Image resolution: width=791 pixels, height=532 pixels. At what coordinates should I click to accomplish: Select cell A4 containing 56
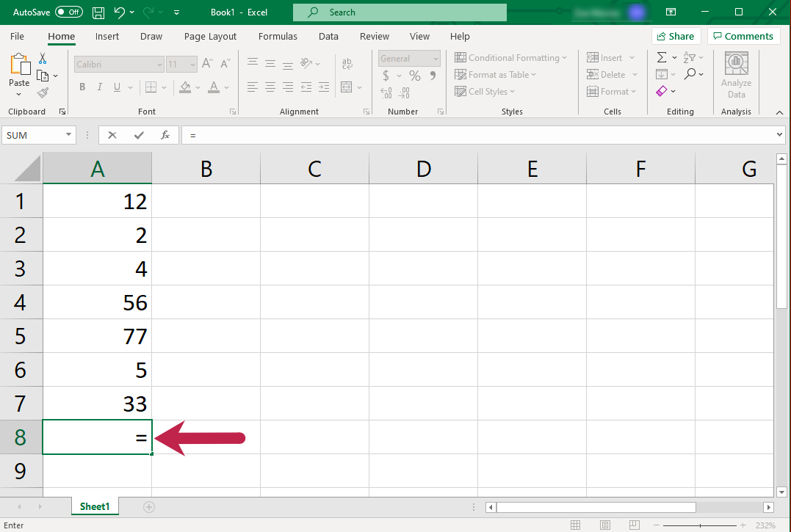[x=98, y=302]
